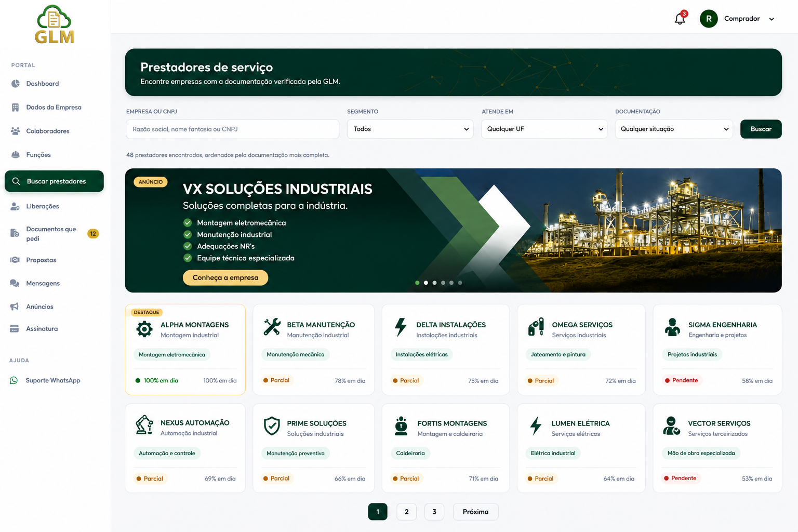Click the Suporte WhatsApp icon
Image resolution: width=798 pixels, height=532 pixels.
(14, 380)
